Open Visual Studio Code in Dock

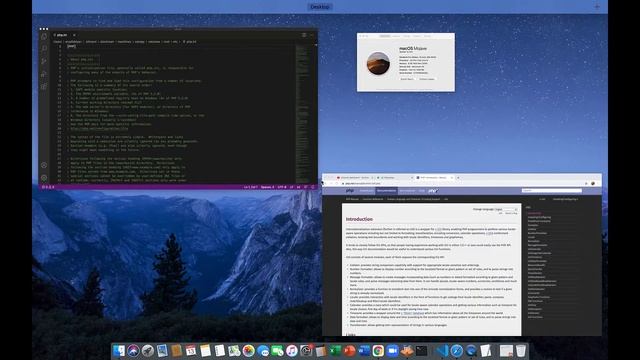442,351
